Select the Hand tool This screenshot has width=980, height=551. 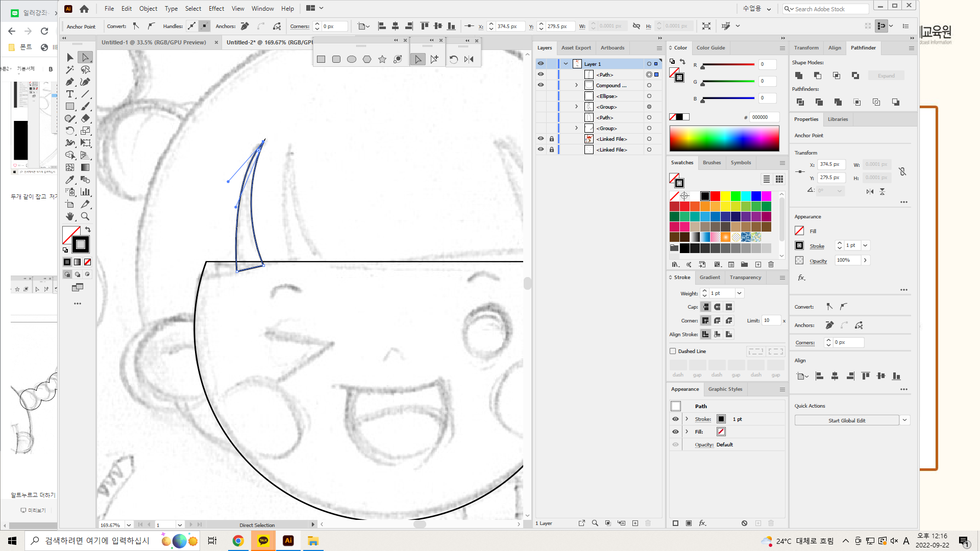(70, 216)
